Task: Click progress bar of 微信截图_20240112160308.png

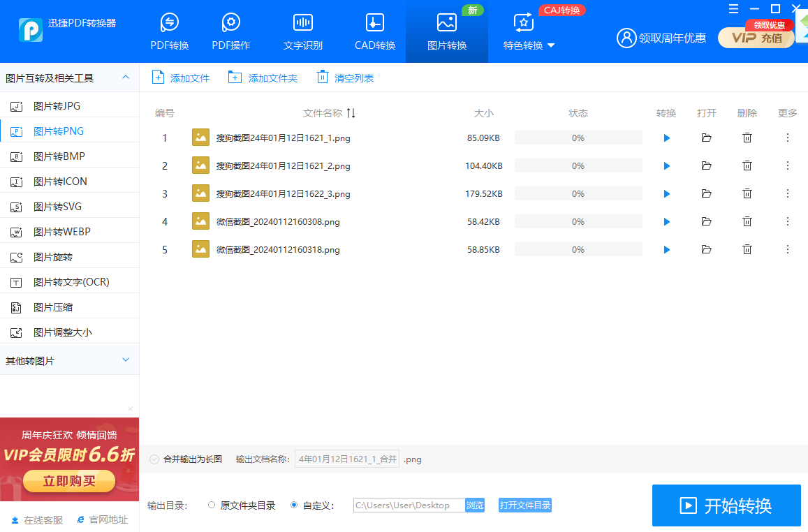Action: (x=578, y=222)
